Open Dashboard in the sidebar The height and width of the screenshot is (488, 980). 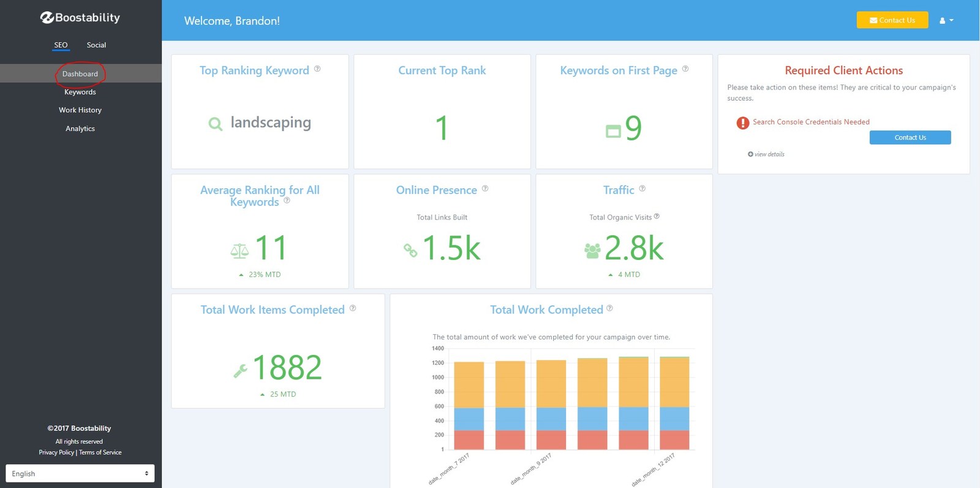(x=80, y=74)
